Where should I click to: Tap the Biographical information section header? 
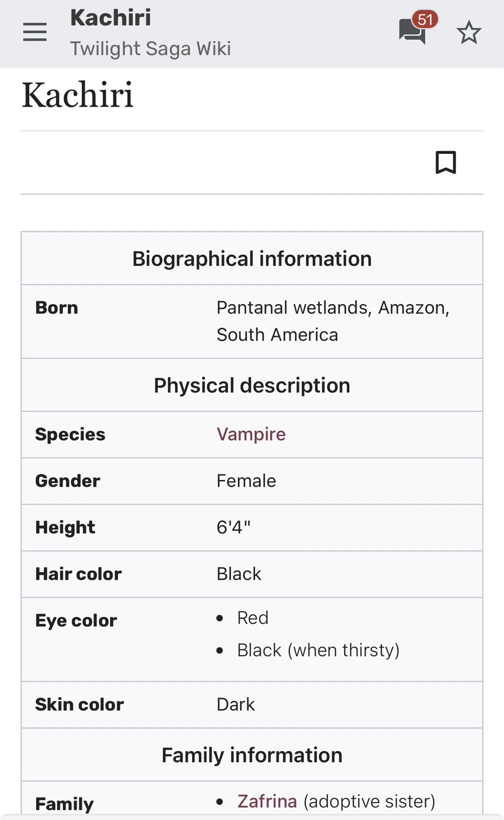pos(252,259)
